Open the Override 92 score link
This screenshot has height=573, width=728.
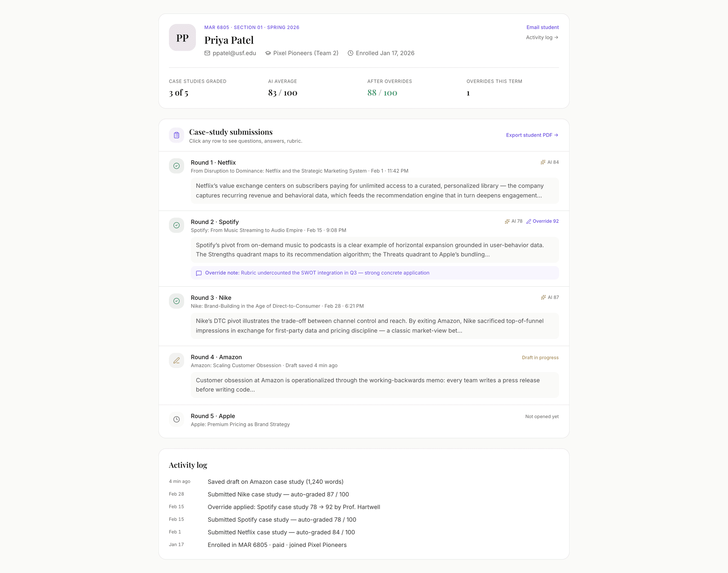542,221
